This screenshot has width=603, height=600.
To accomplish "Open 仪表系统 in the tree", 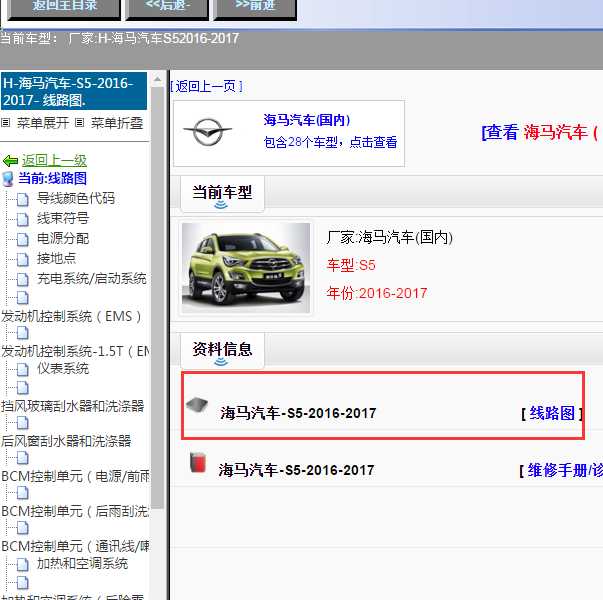I will click(63, 368).
